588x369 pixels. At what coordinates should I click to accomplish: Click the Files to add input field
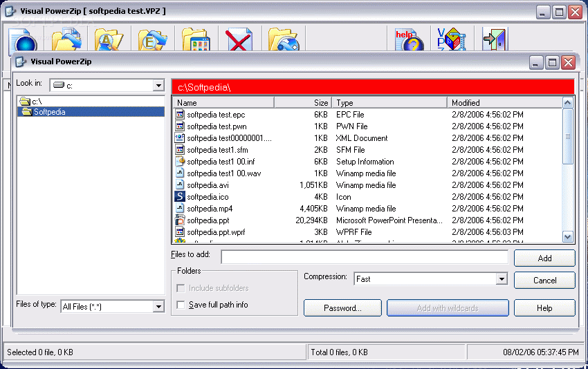[x=365, y=257]
